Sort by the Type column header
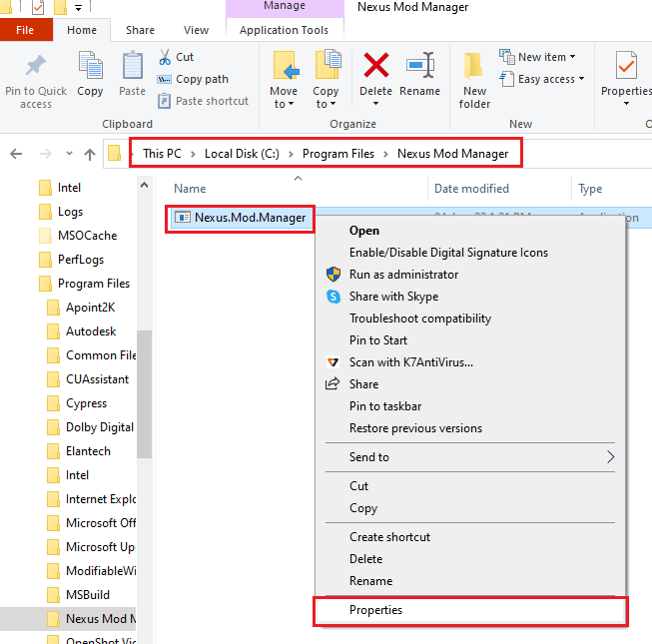The height and width of the screenshot is (644, 652). [x=590, y=189]
